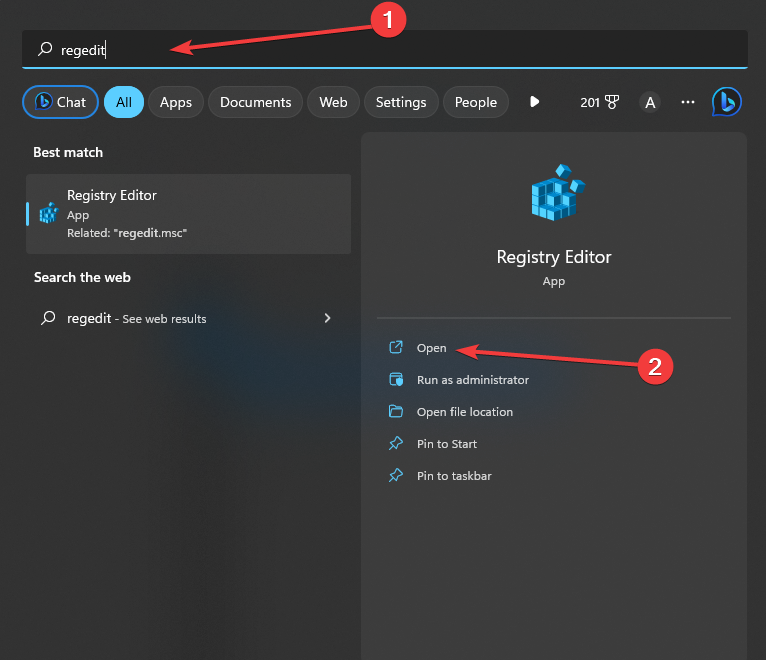Image resolution: width=766 pixels, height=660 pixels.
Task: Click the Best match heading
Action: pos(68,152)
